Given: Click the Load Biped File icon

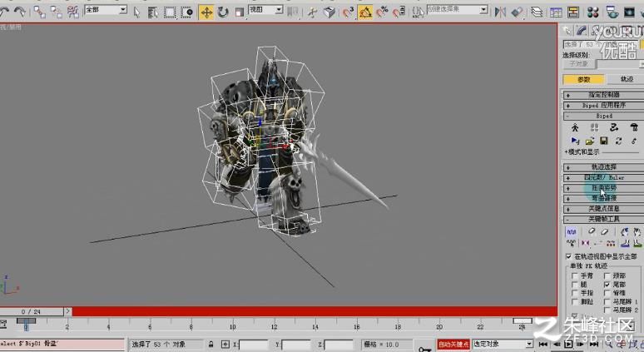Looking at the screenshot, I should point(589,141).
